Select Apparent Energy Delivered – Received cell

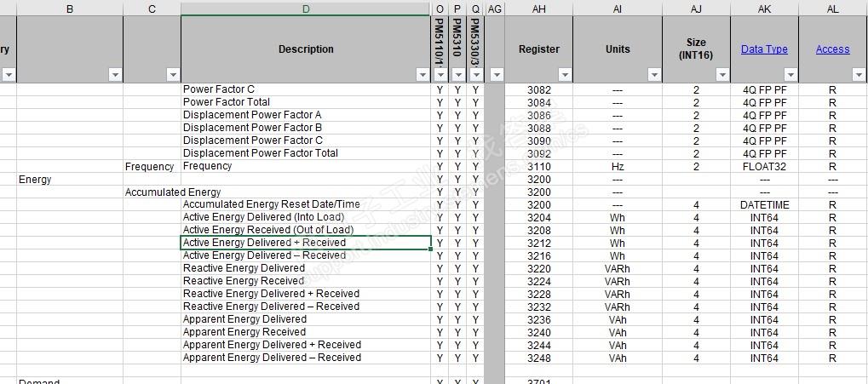pos(306,358)
